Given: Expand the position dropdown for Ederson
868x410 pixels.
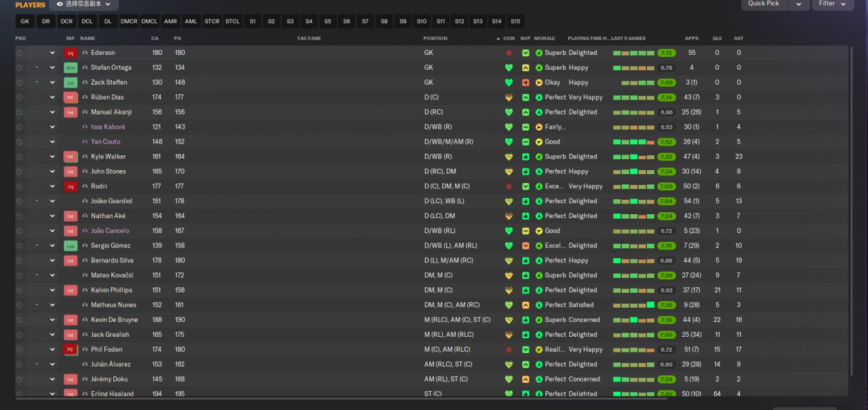Looking at the screenshot, I should click(x=52, y=53).
